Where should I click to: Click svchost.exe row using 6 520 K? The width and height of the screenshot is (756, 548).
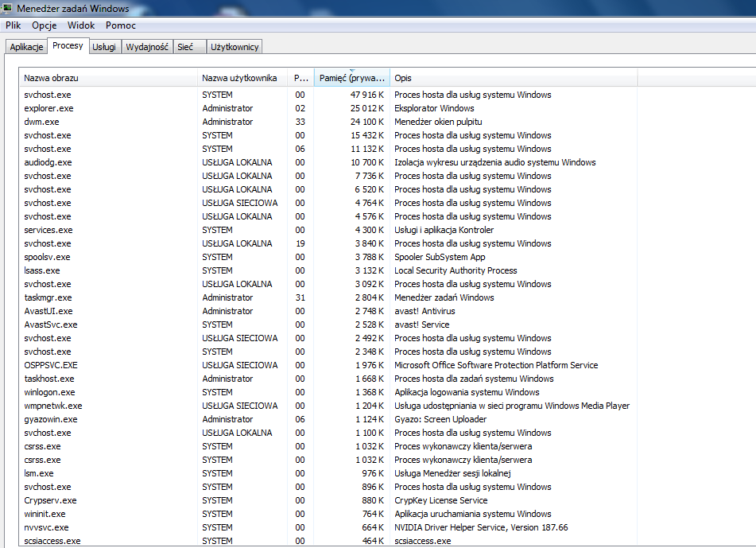point(328,189)
